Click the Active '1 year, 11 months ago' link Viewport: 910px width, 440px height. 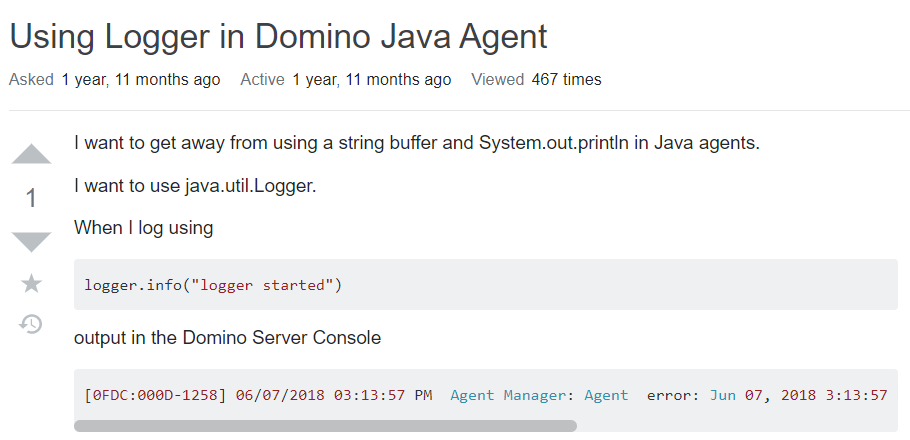click(x=371, y=80)
